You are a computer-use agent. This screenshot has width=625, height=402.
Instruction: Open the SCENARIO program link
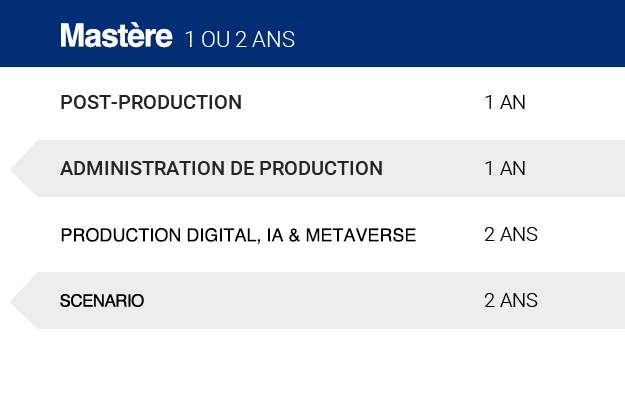[102, 301]
